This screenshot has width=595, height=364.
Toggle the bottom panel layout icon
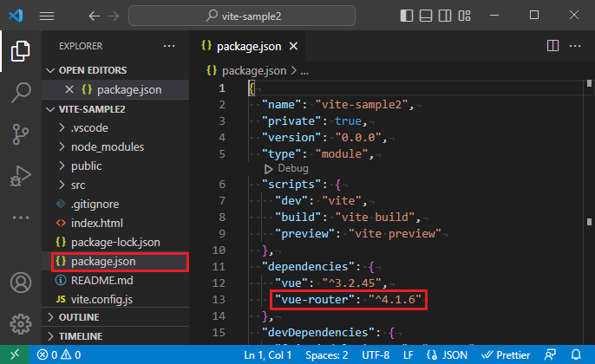point(426,16)
